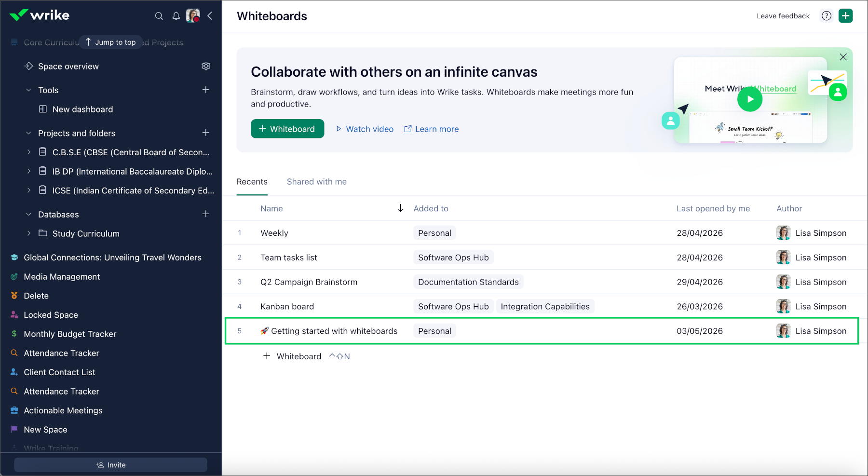
Task: Add a new tool with plus icon
Action: pyautogui.click(x=206, y=90)
